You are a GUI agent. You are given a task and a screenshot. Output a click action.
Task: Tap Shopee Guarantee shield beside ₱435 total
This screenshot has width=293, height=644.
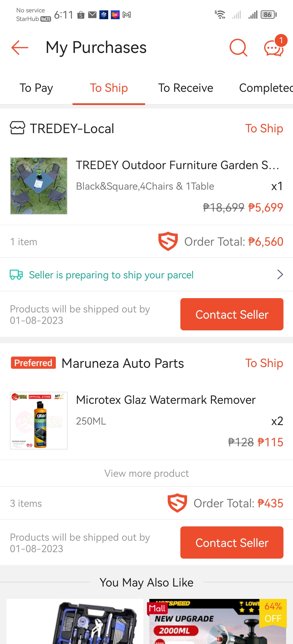click(x=177, y=503)
